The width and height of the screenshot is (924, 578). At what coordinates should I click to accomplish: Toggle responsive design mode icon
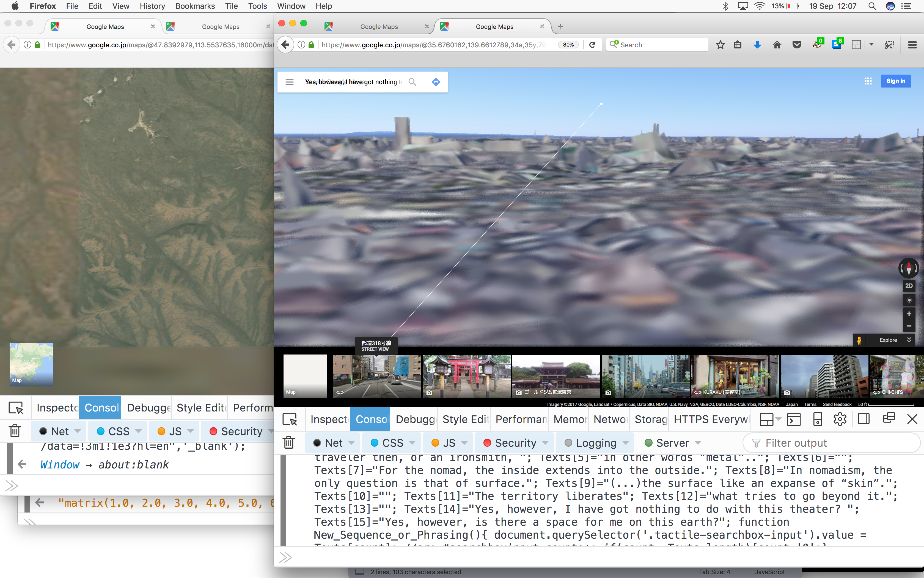818,419
